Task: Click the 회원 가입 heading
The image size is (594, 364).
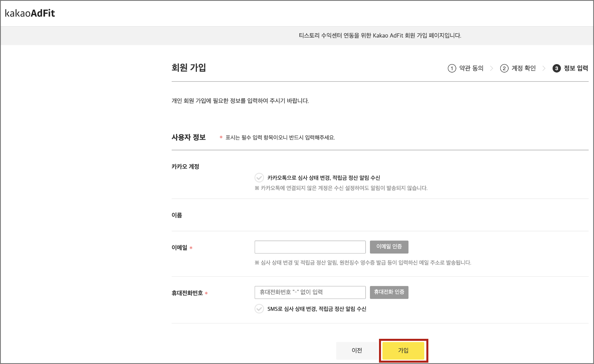Action: [189, 68]
